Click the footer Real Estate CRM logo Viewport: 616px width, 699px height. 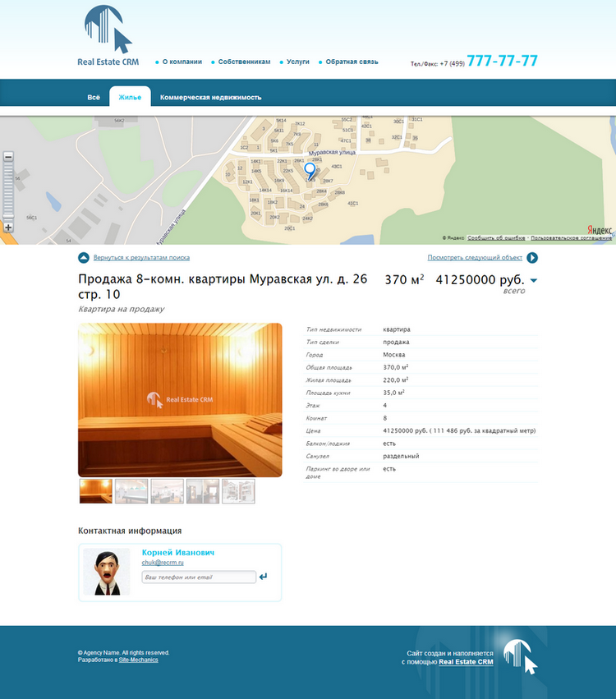pos(521,657)
